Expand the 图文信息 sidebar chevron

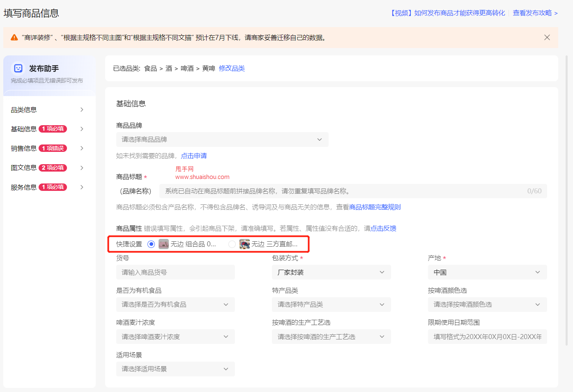[82, 168]
